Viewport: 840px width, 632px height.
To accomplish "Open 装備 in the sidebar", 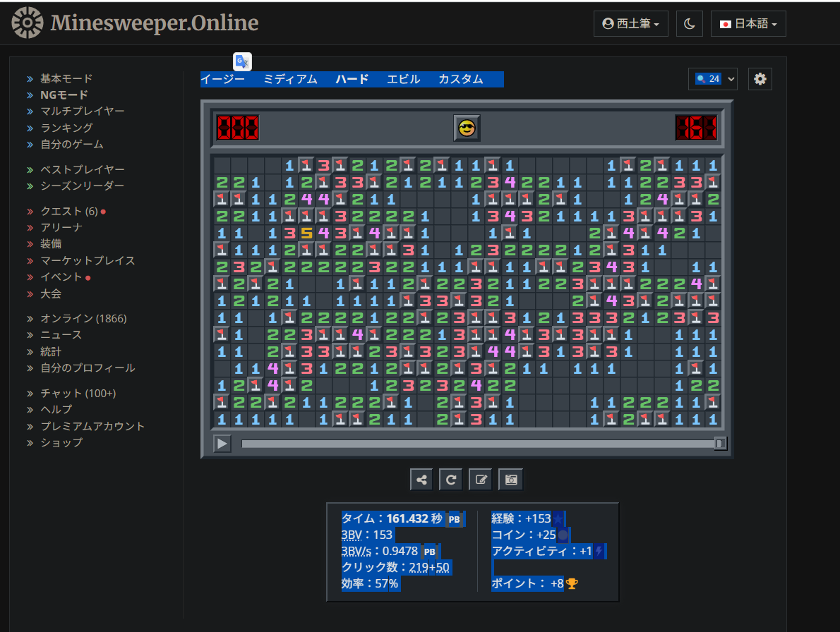I will click(51, 243).
